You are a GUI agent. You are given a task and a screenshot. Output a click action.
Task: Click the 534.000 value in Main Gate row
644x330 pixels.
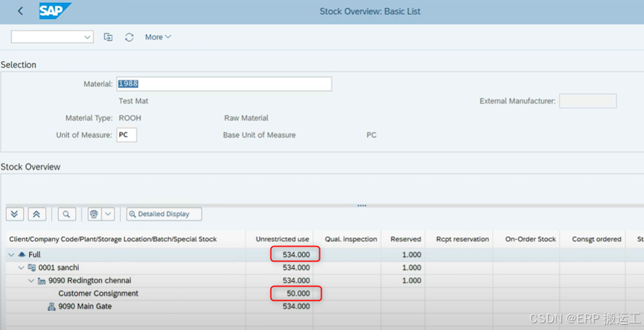296,306
